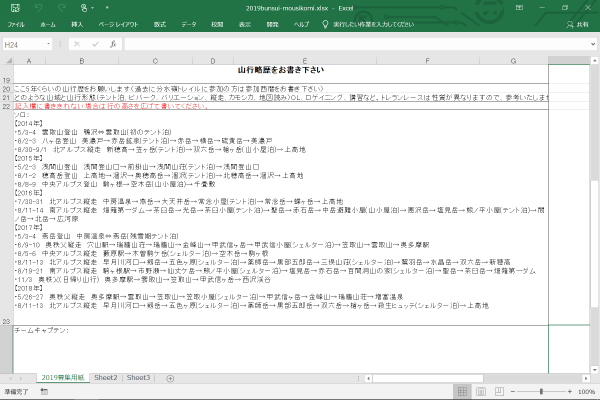Click the macro record icon in status bar

44,392
